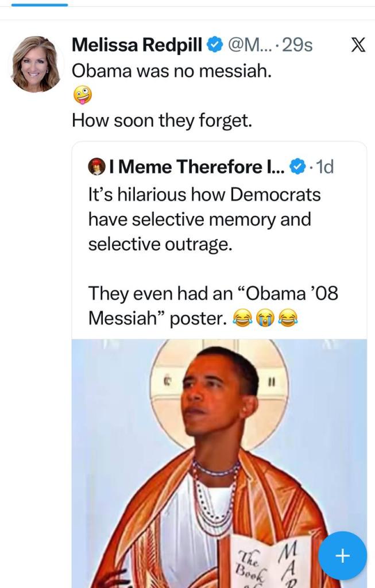This screenshot has width=375, height=588.
Task: Open Melissa Redpill's profile picture
Action: pyautogui.click(x=36, y=64)
